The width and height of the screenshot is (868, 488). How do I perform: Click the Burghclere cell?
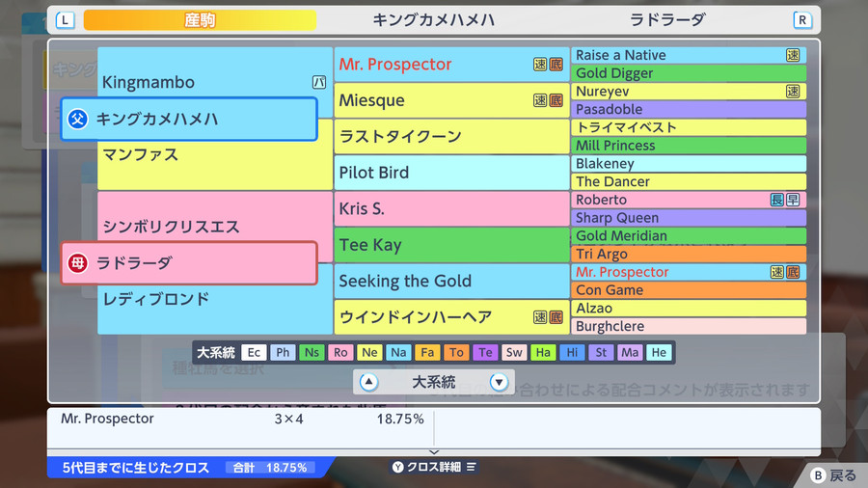pos(689,326)
